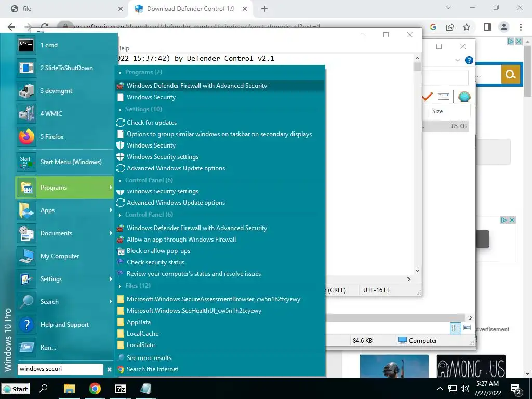This screenshot has width=532, height=399.
Task: Open Chrome three-dot menu
Action: tap(521, 27)
